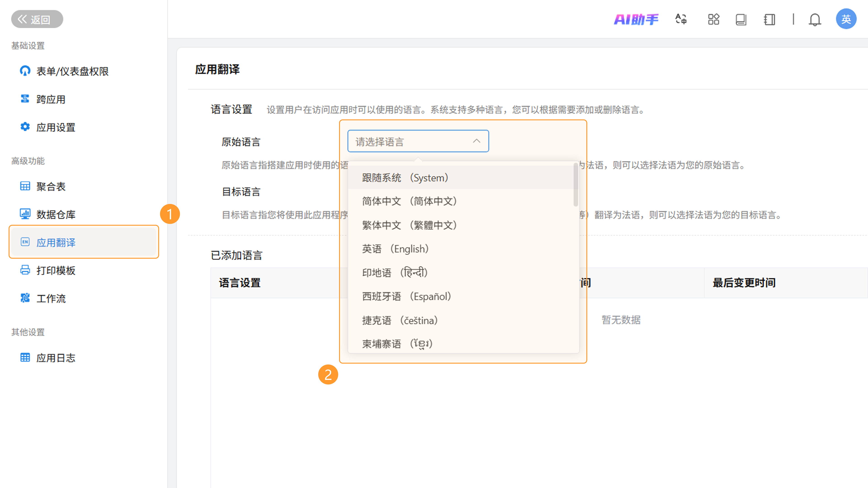Go to 跨应用 sidebar item
This screenshot has width=868, height=488.
click(51, 99)
